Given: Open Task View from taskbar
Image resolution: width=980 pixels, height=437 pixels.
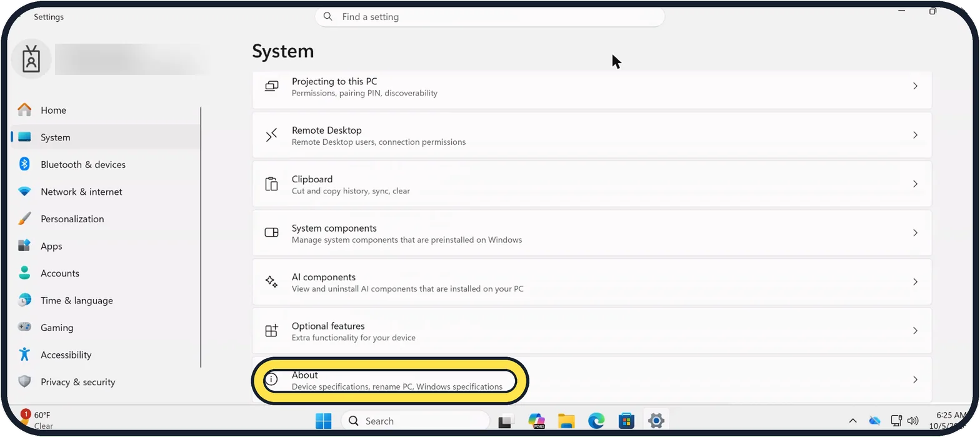Looking at the screenshot, I should [506, 421].
